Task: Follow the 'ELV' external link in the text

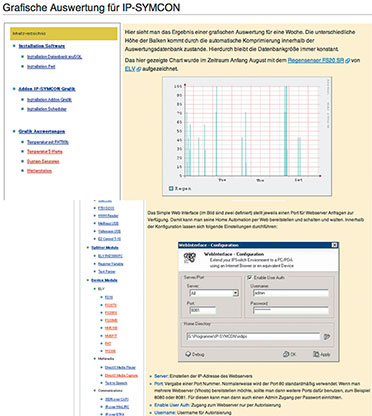Action: pyautogui.click(x=130, y=69)
